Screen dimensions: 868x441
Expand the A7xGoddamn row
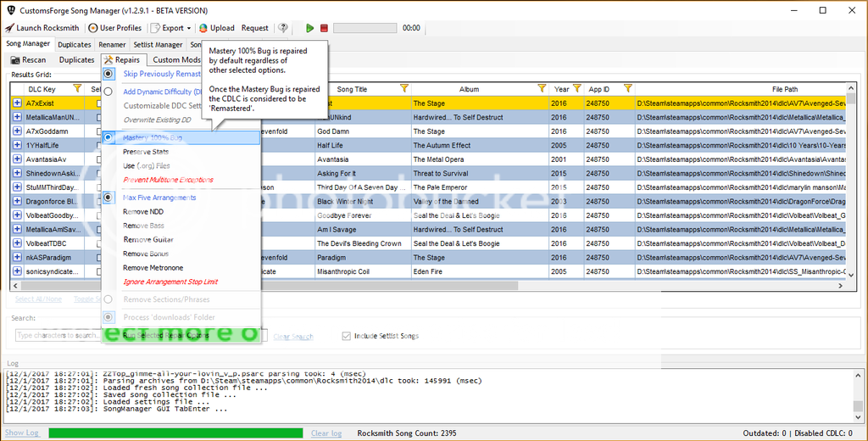pyautogui.click(x=17, y=131)
